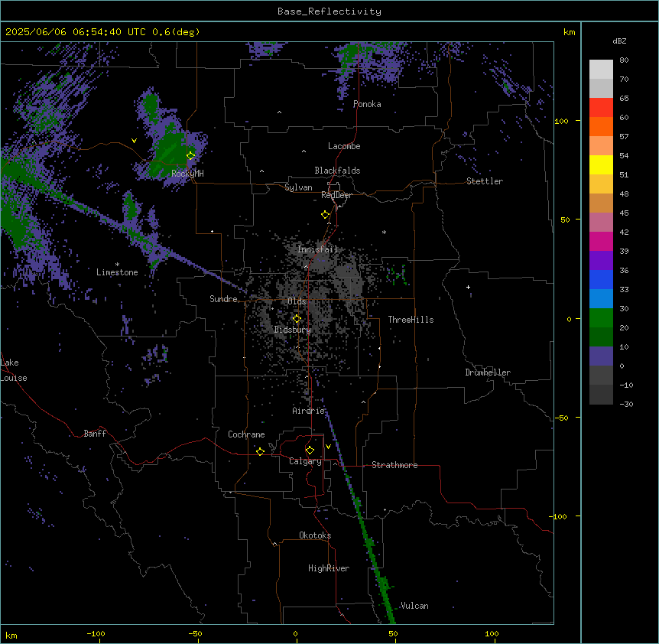Image resolution: width=659 pixels, height=644 pixels.
Task: Select the yellow 51-54 dBZ legend swatch
Action: [x=601, y=164]
